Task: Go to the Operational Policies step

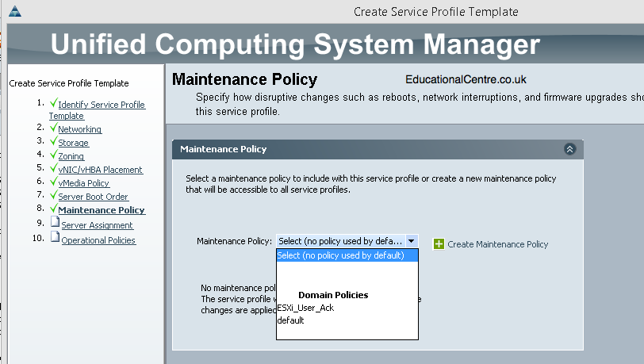Action: click(x=98, y=240)
